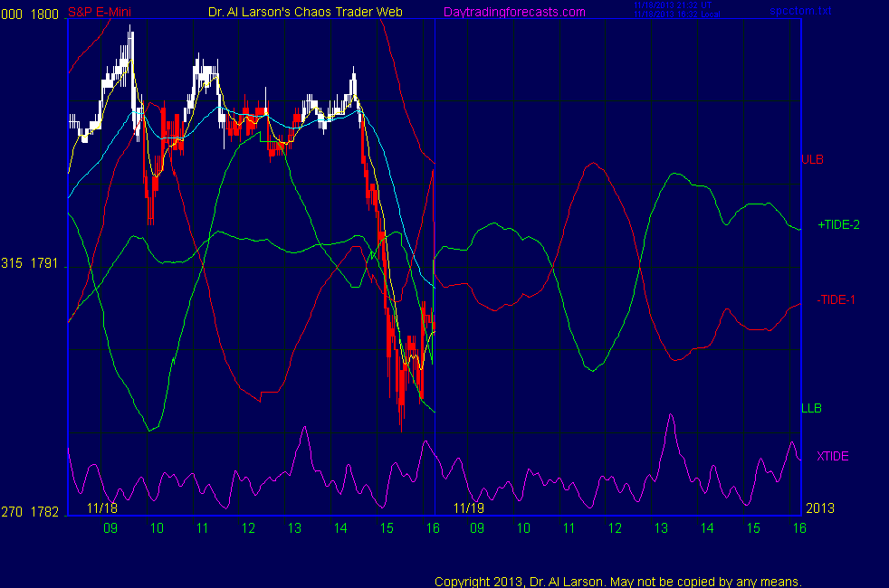
Task: Click the '2013' year label
Action: tap(820, 508)
